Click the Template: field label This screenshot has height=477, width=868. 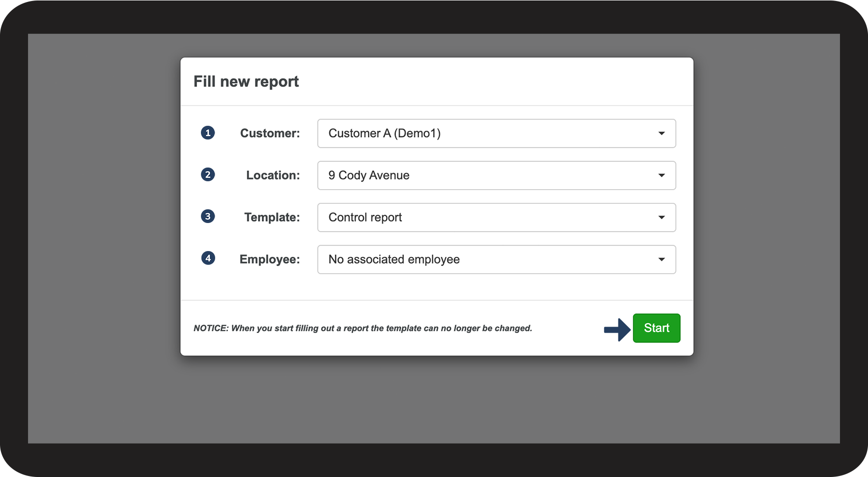(272, 217)
